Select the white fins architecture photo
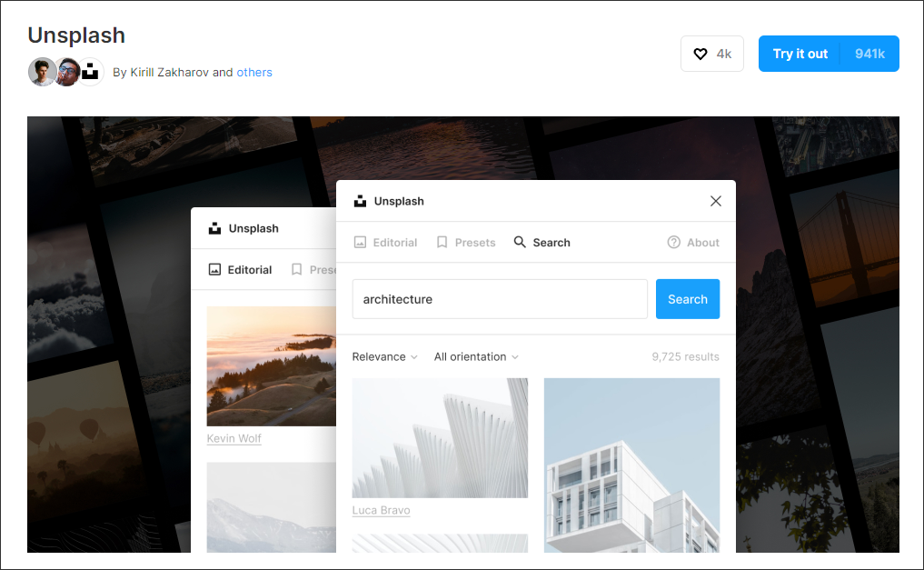The width and height of the screenshot is (924, 570). coord(440,438)
